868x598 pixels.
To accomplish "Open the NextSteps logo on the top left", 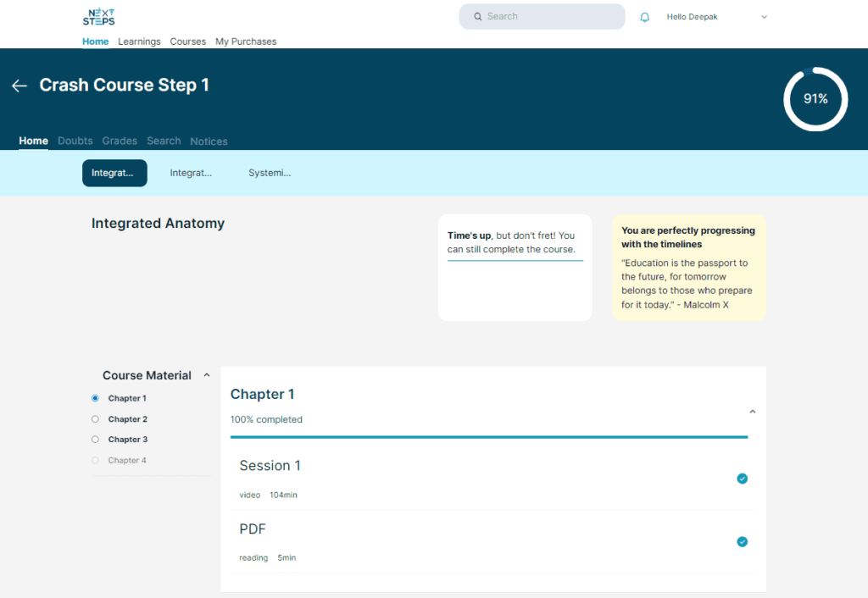I will click(x=98, y=15).
